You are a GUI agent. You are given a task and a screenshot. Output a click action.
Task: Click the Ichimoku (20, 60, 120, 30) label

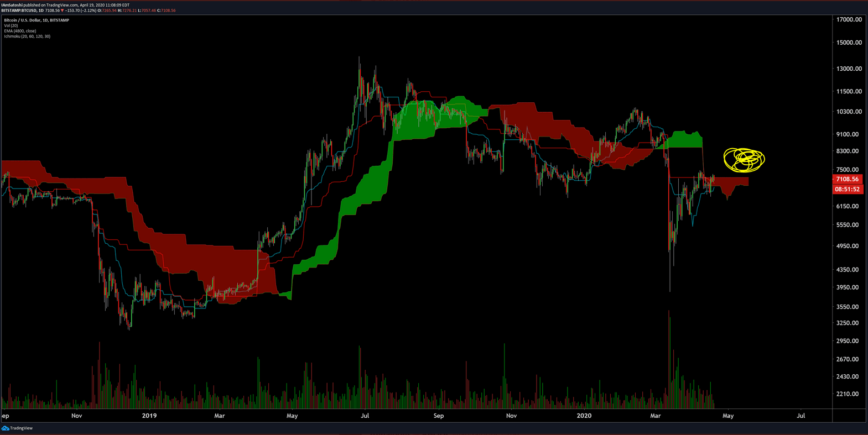(x=27, y=36)
